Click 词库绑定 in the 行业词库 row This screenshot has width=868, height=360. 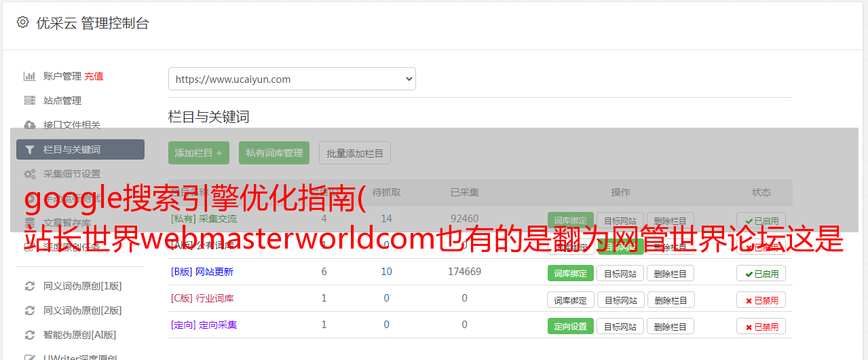571,300
